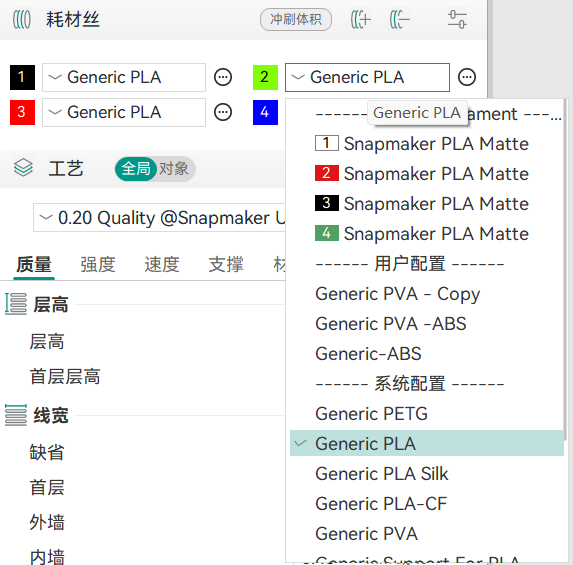
Task: Click the 首层层高 setting label
Action: pyautogui.click(x=65, y=376)
